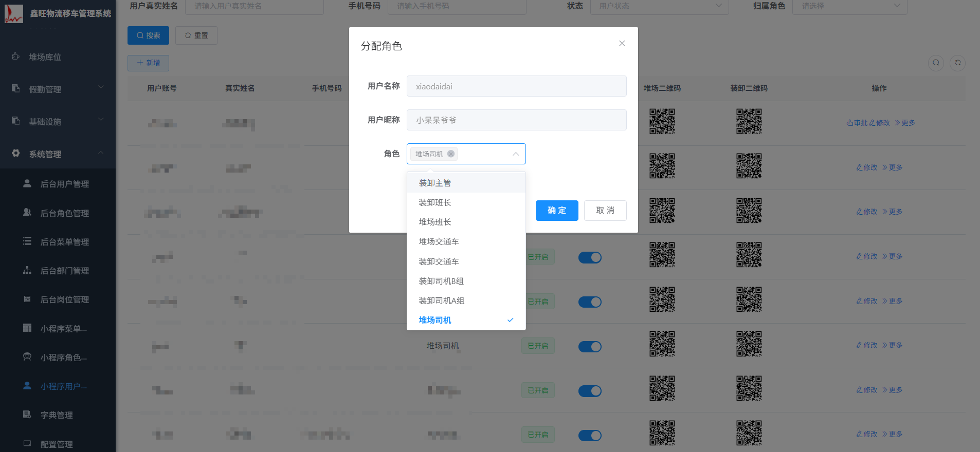Click the 新增 button
The height and width of the screenshot is (452, 980).
[x=148, y=63]
